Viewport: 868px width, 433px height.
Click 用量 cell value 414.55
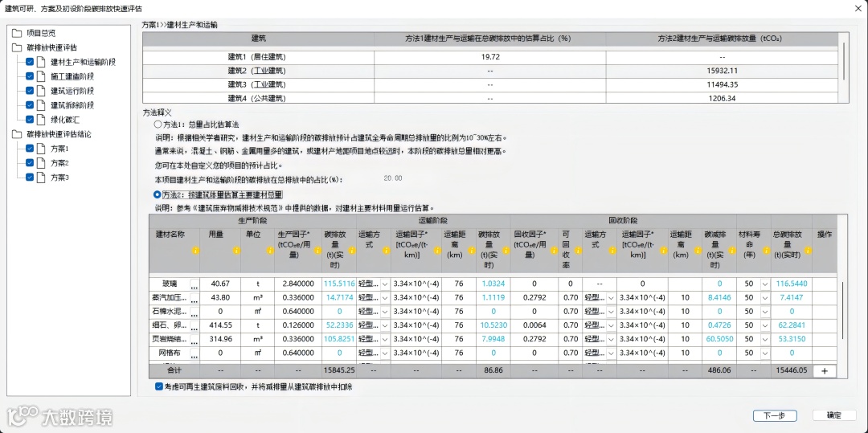coord(221,325)
